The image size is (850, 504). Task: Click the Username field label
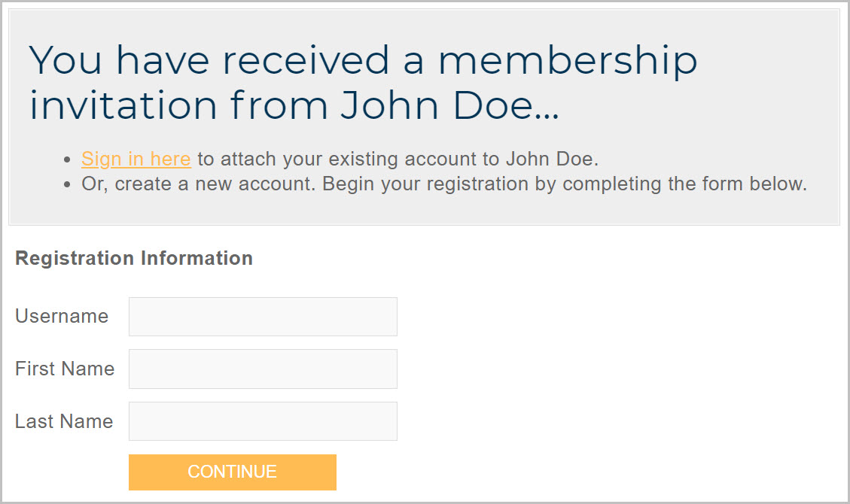coord(62,317)
